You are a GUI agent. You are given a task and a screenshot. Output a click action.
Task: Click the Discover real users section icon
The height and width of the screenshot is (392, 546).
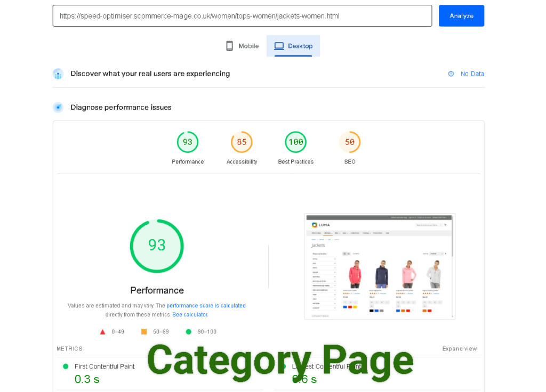(58, 73)
